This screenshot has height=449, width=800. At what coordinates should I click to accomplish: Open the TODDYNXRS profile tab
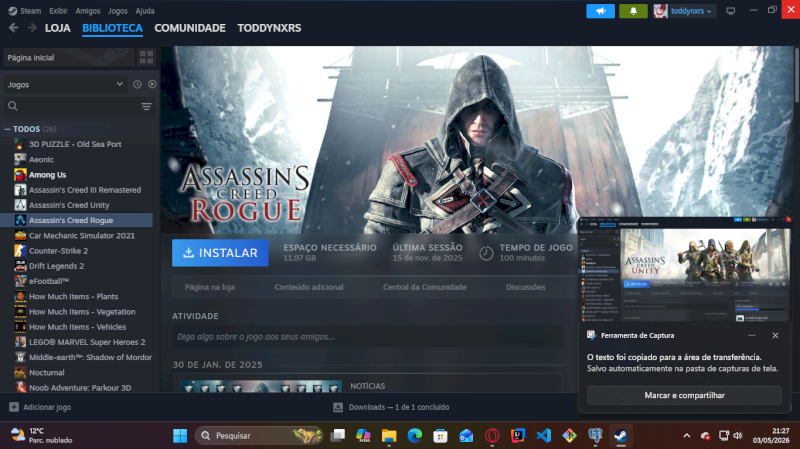269,28
